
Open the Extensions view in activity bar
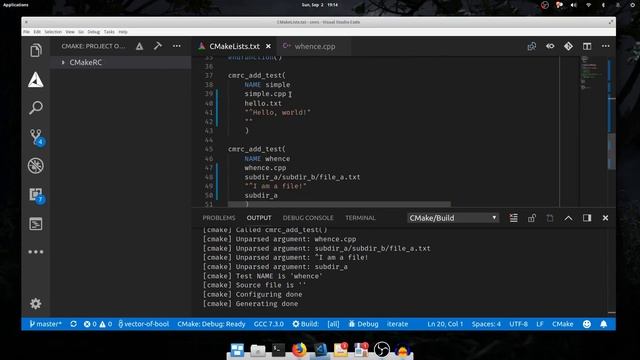(x=36, y=195)
